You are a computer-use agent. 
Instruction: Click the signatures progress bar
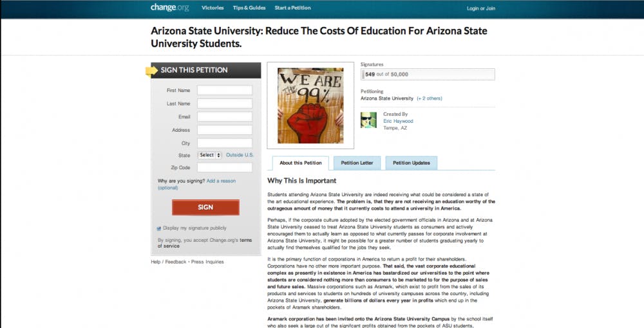click(428, 75)
